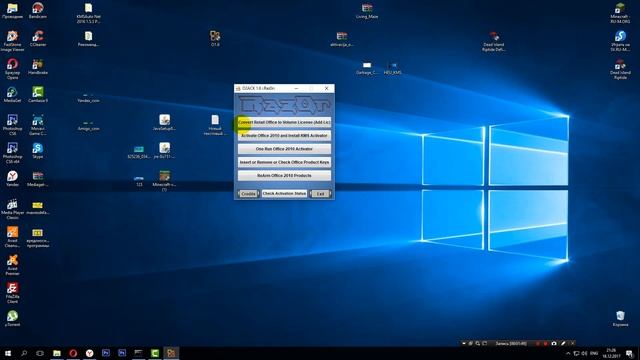The width and height of the screenshot is (640, 360).
Task: Click Check Activation Status button
Action: pyautogui.click(x=284, y=193)
